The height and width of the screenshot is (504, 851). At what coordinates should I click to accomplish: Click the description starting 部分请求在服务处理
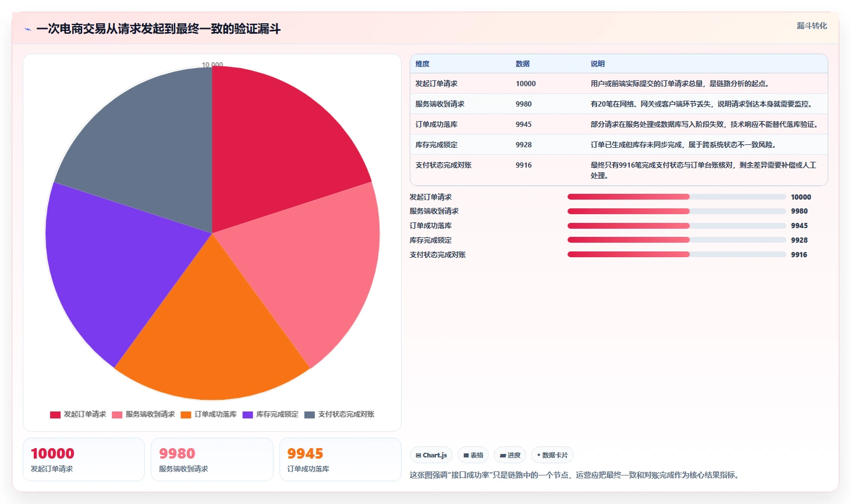click(x=705, y=125)
